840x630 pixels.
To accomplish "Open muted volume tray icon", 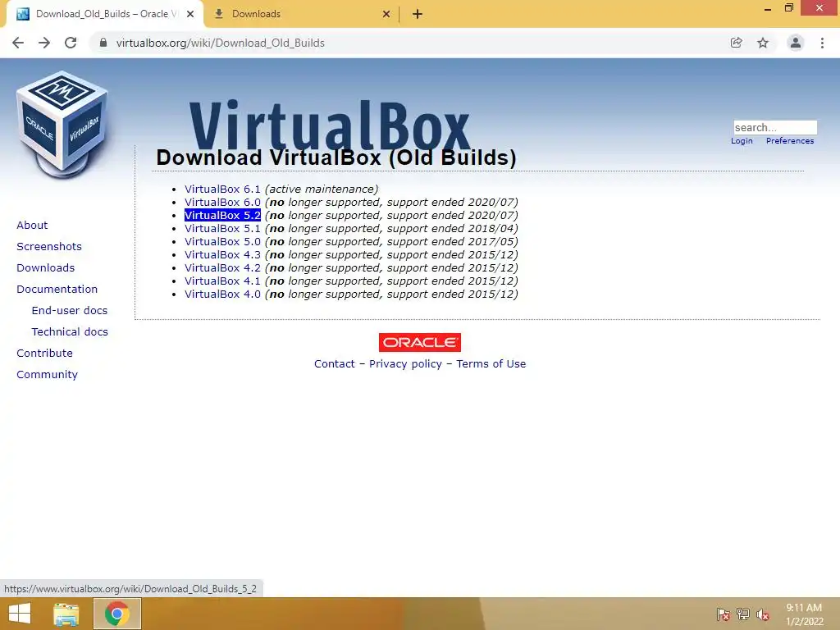I will pyautogui.click(x=763, y=614).
